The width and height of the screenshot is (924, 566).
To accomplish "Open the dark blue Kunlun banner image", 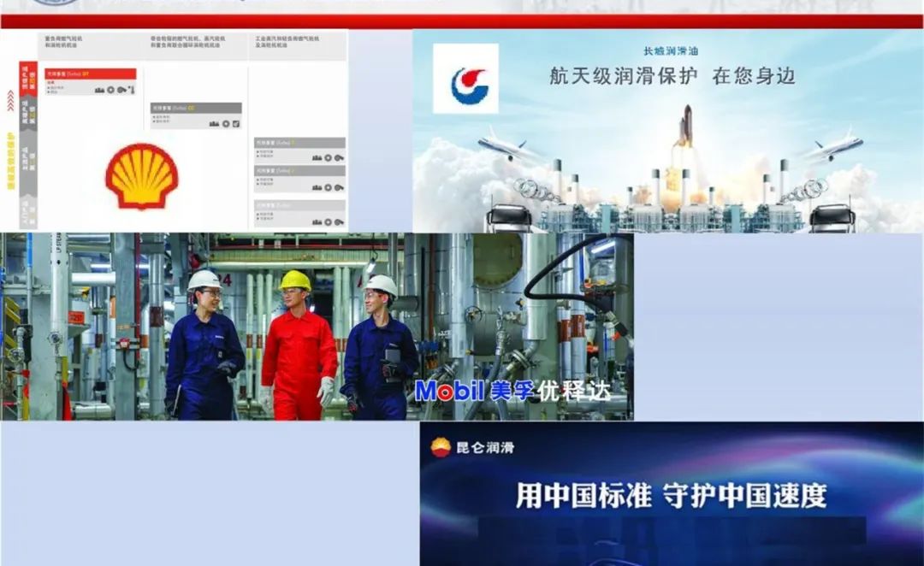I will coord(672,494).
